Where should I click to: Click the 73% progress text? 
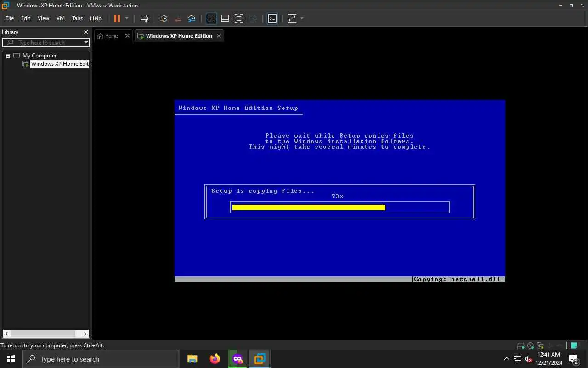(337, 196)
